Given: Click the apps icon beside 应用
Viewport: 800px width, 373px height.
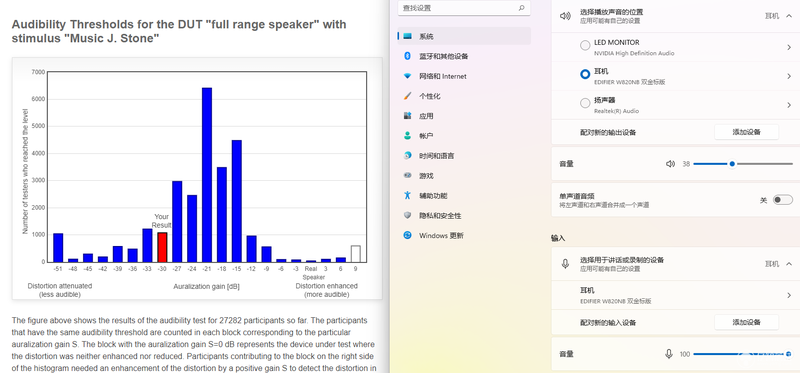Looking at the screenshot, I should [x=407, y=116].
